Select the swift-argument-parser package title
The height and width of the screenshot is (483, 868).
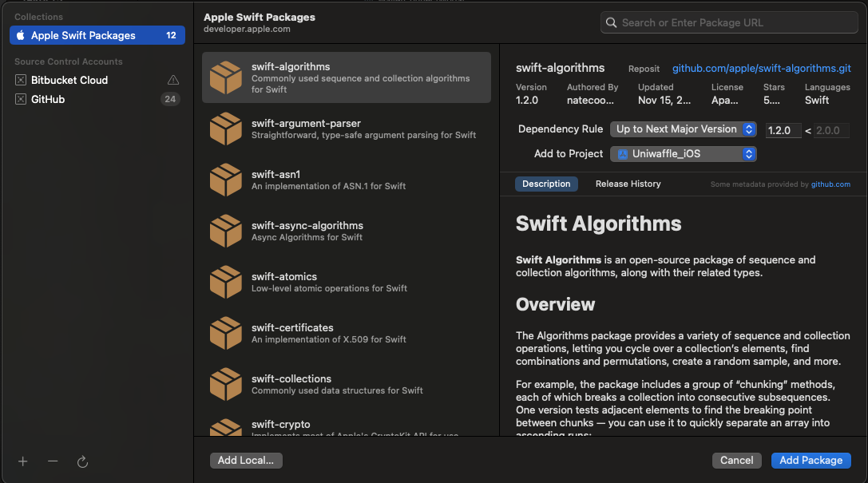[x=306, y=124]
